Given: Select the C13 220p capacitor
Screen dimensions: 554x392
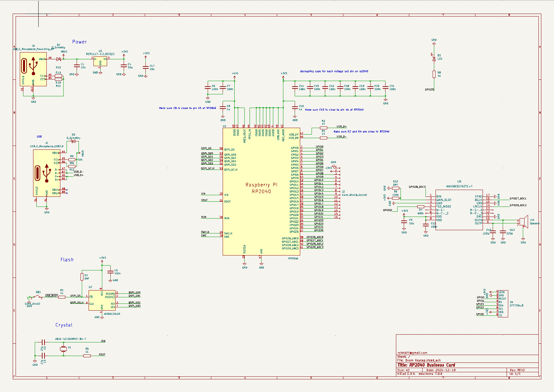Looking at the screenshot, I should click(503, 232).
